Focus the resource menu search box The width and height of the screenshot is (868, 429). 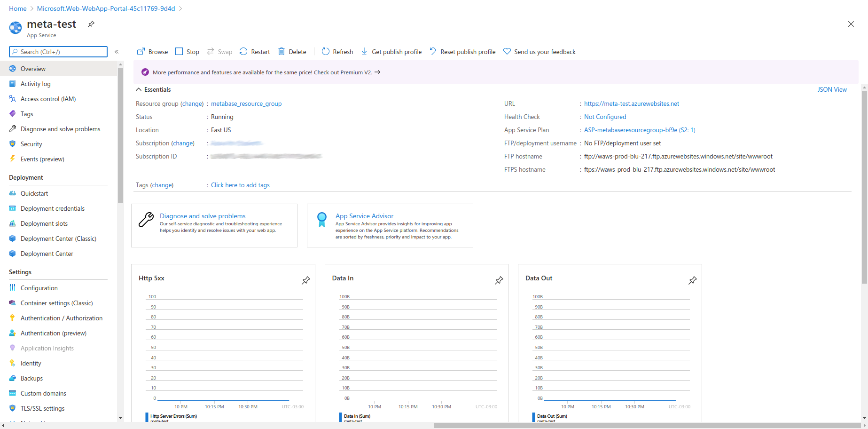(58, 52)
